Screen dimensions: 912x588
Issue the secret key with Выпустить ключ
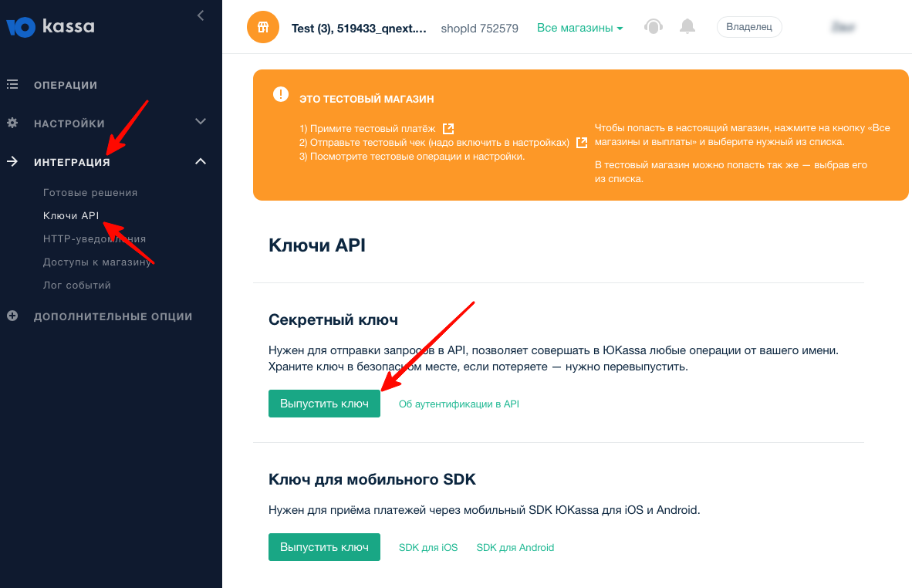tap(324, 404)
